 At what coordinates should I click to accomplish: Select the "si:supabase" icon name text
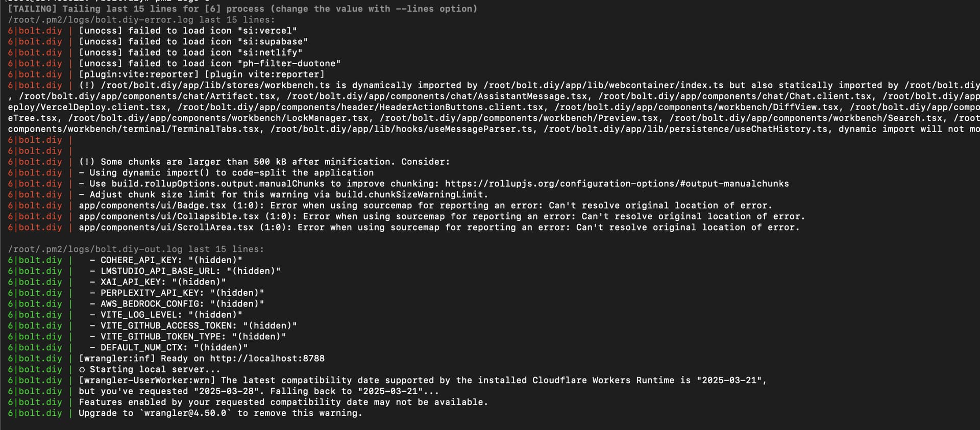[273, 42]
